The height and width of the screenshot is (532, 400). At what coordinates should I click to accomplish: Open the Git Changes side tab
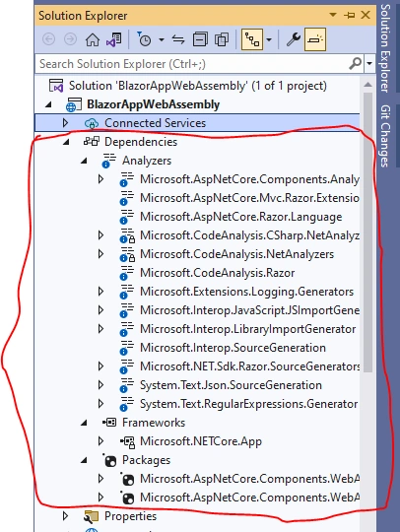[385, 136]
